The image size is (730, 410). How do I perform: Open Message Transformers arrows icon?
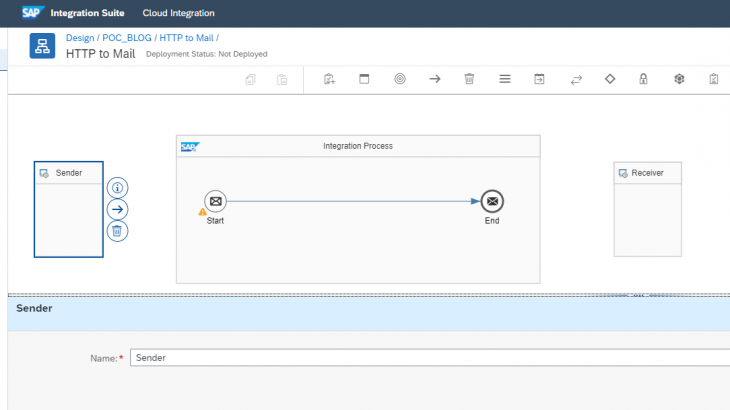click(x=576, y=80)
